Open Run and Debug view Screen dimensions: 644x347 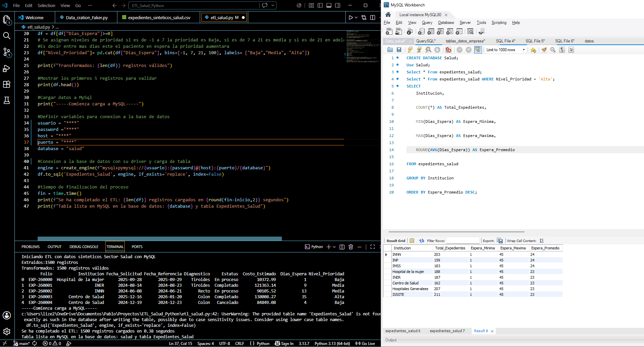[7, 68]
